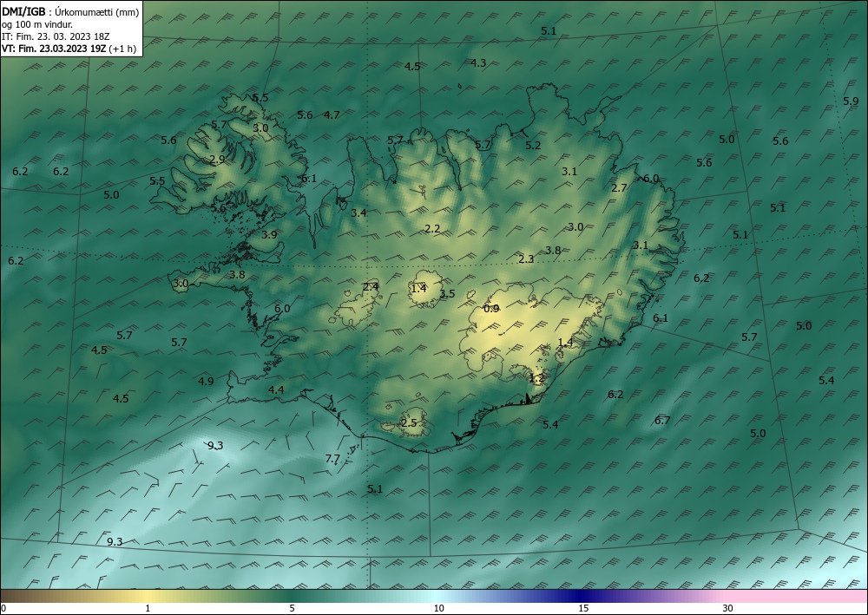Click the 5.9 value at the map's edge

pos(851,101)
